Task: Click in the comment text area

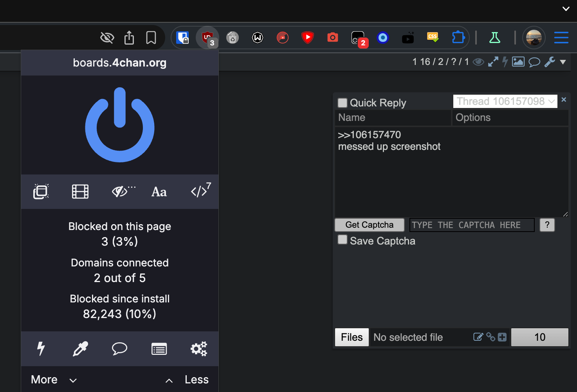Action: coord(452,172)
